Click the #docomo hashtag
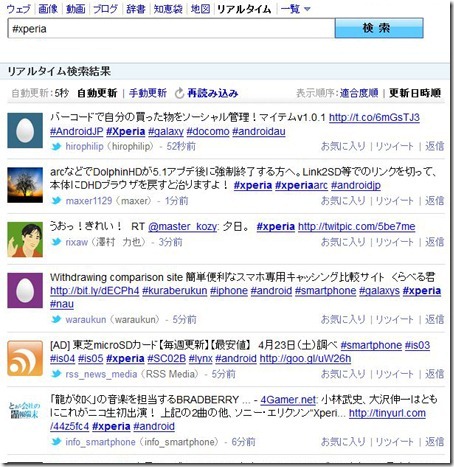Screen dimensions: 454x467 point(208,131)
